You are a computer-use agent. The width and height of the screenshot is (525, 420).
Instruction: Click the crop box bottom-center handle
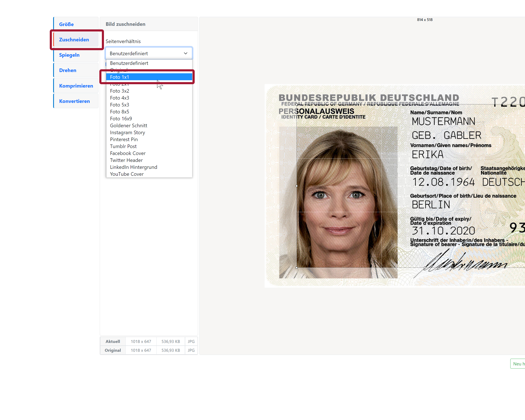[425, 268]
